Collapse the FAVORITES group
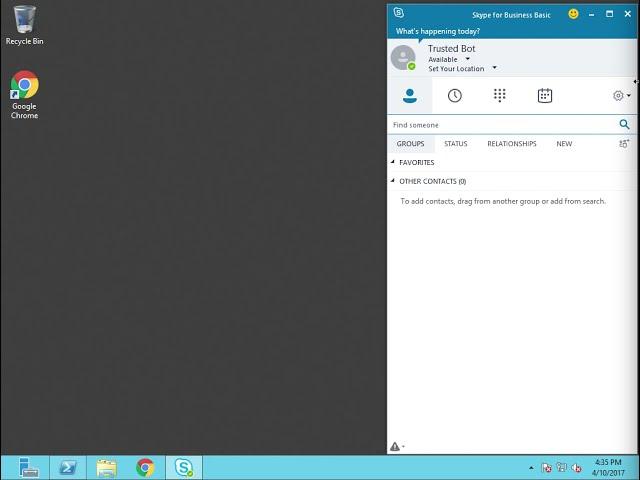The width and height of the screenshot is (640, 480). click(x=393, y=162)
